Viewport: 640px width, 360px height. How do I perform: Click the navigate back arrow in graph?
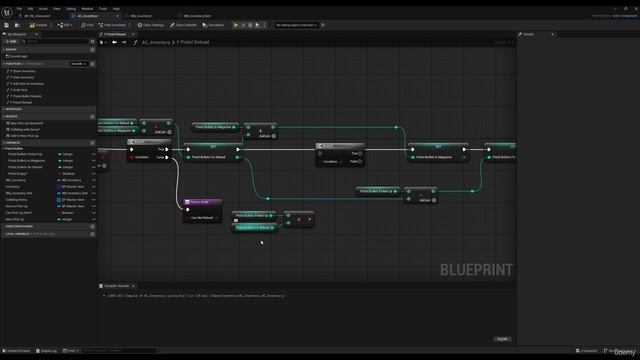(x=115, y=42)
